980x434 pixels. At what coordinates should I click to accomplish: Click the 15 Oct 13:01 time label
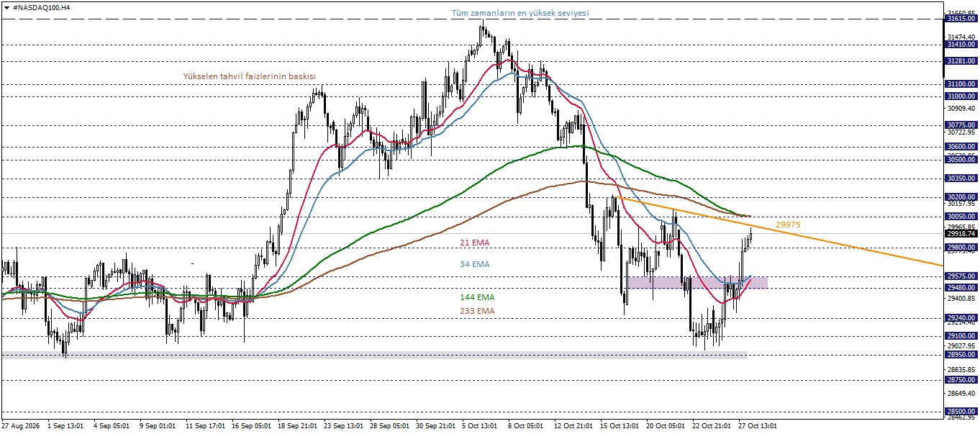click(620, 426)
